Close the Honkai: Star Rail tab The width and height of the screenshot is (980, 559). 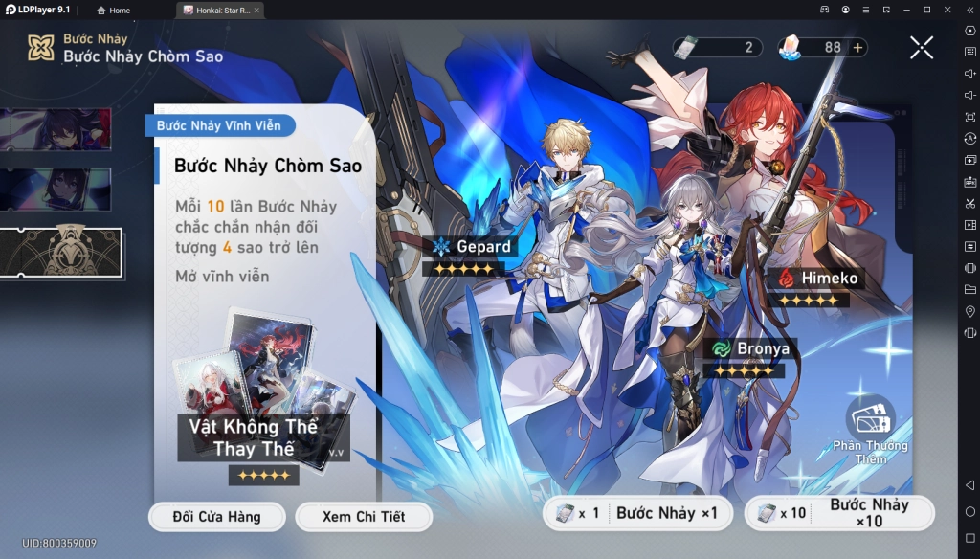click(256, 10)
